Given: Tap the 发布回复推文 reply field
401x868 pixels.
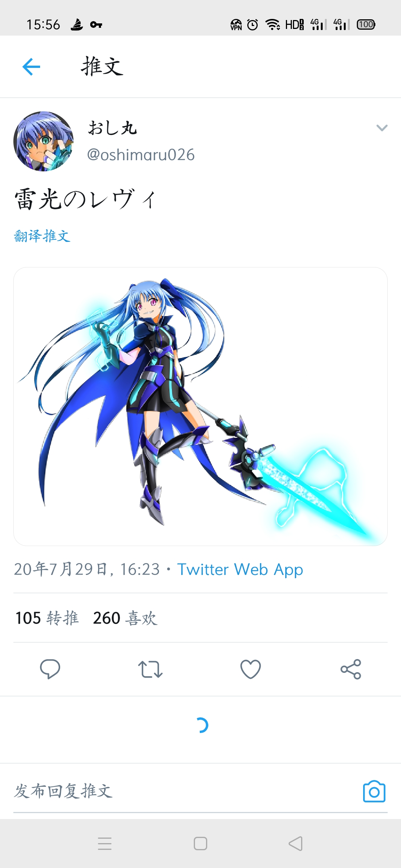Looking at the screenshot, I should tap(186, 791).
